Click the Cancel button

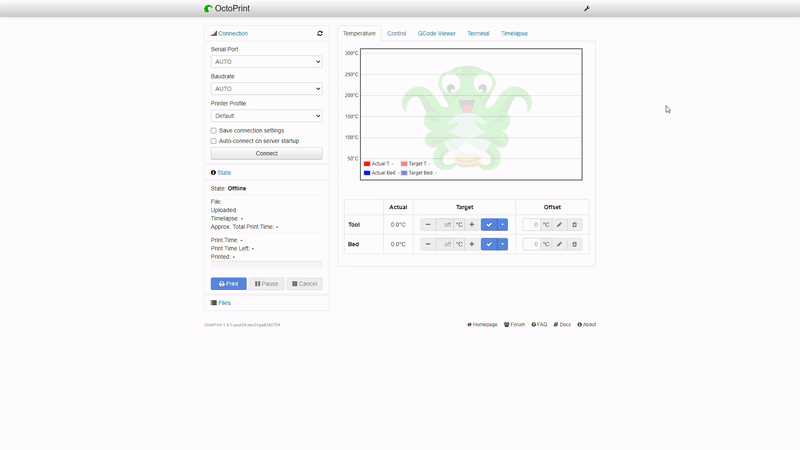tap(305, 284)
